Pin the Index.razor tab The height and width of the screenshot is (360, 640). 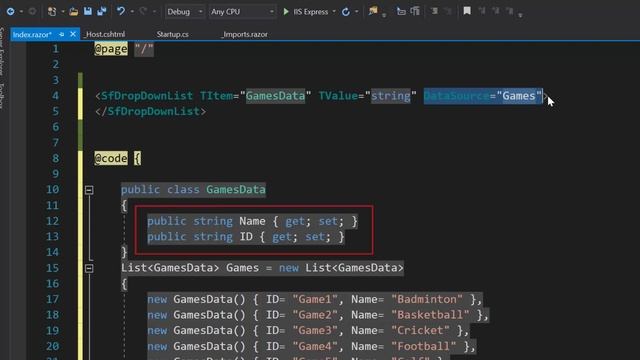click(x=62, y=35)
